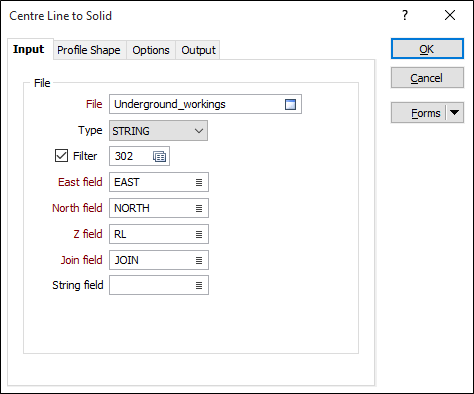
Task: Click the Join field list picker icon
Action: point(199,260)
